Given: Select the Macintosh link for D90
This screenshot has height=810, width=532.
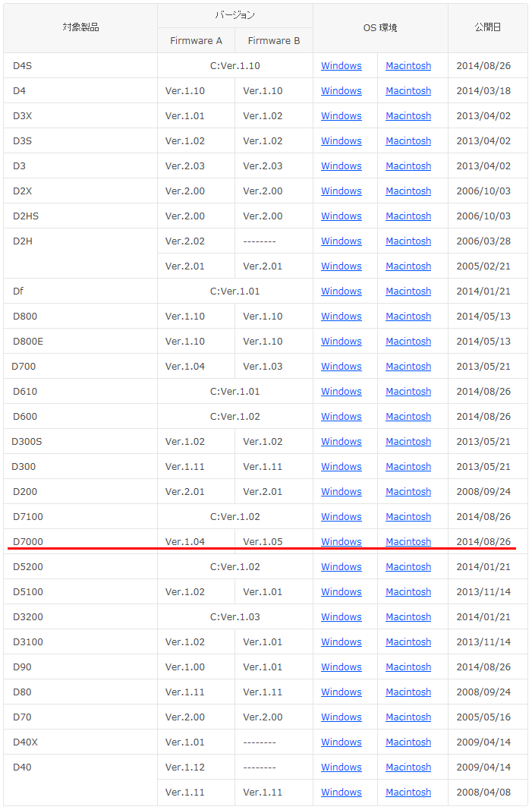Looking at the screenshot, I should (x=408, y=667).
